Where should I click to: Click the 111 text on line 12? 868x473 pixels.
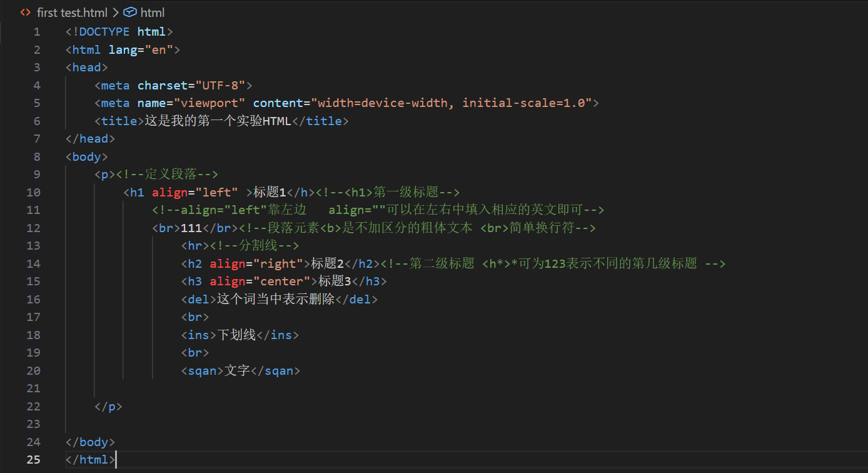[191, 228]
